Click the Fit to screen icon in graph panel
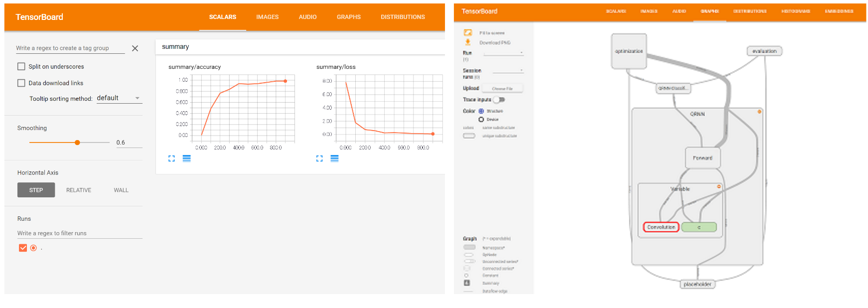 tap(468, 32)
